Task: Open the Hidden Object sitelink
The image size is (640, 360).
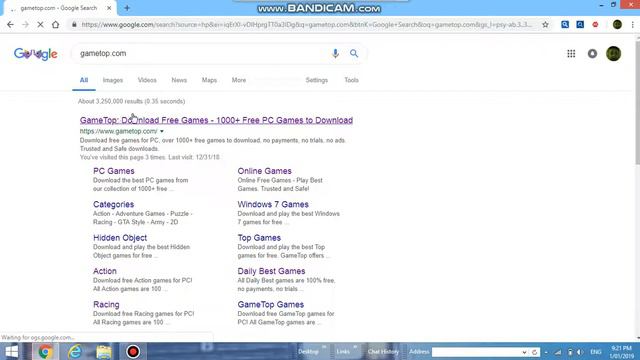Action: coord(120,238)
